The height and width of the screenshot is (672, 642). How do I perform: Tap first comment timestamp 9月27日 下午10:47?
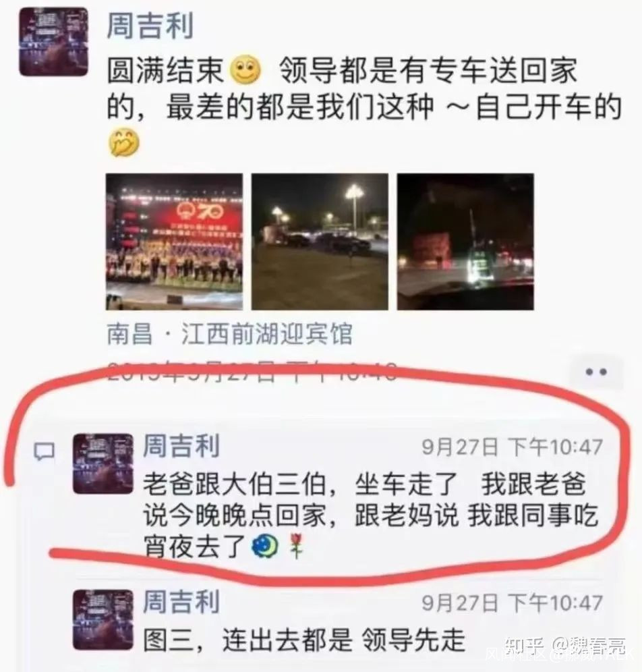pos(513,447)
